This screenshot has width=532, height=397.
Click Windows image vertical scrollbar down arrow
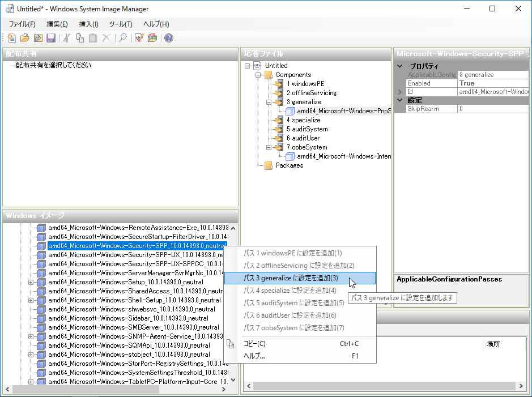pyautogui.click(x=233, y=381)
